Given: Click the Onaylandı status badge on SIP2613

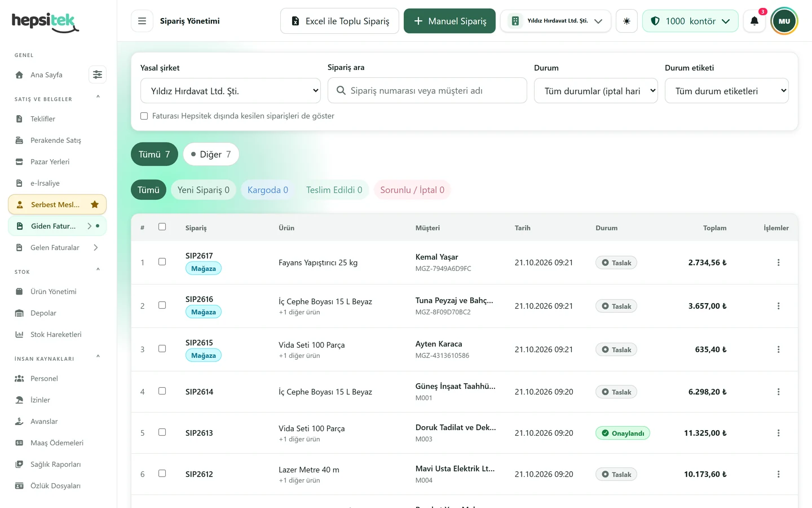Looking at the screenshot, I should 623,433.
